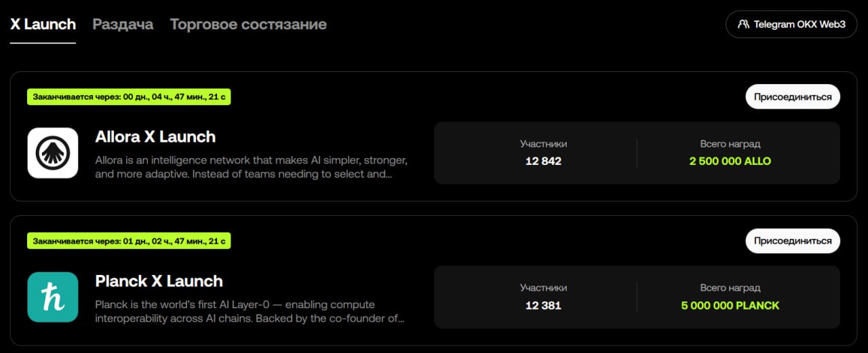This screenshot has width=868, height=353.
Task: Click Всего наград label in Allora card
Action: 730,144
